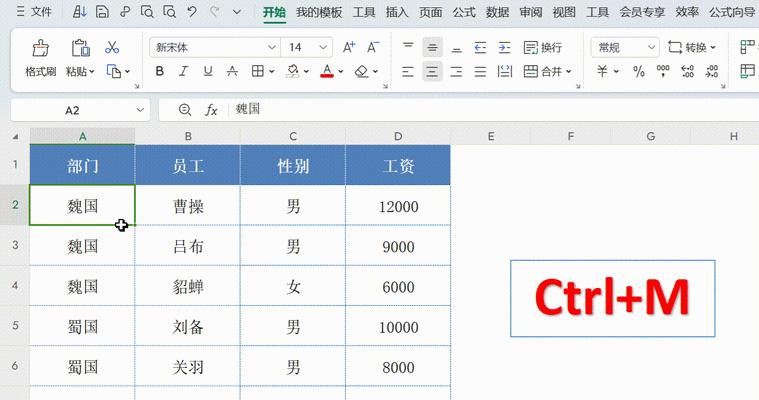Viewport: 759px width, 400px height.
Task: Click the Redo arrow icon
Action: [214, 12]
